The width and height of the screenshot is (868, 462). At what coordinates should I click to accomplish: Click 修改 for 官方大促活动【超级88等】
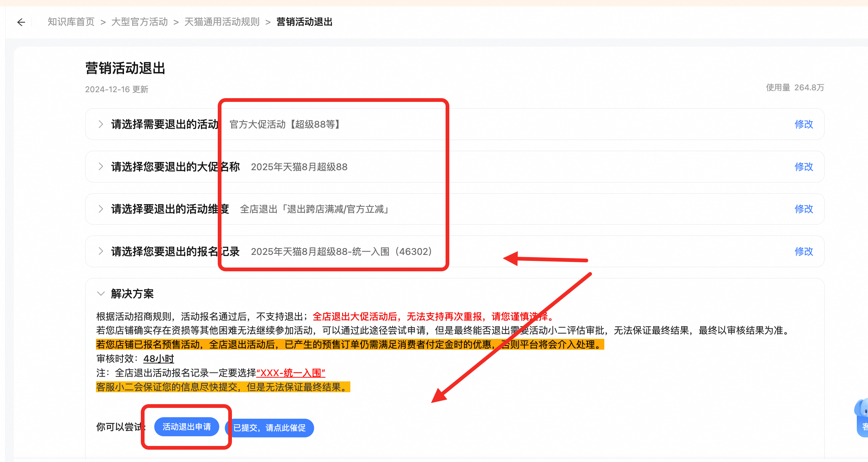pos(804,124)
